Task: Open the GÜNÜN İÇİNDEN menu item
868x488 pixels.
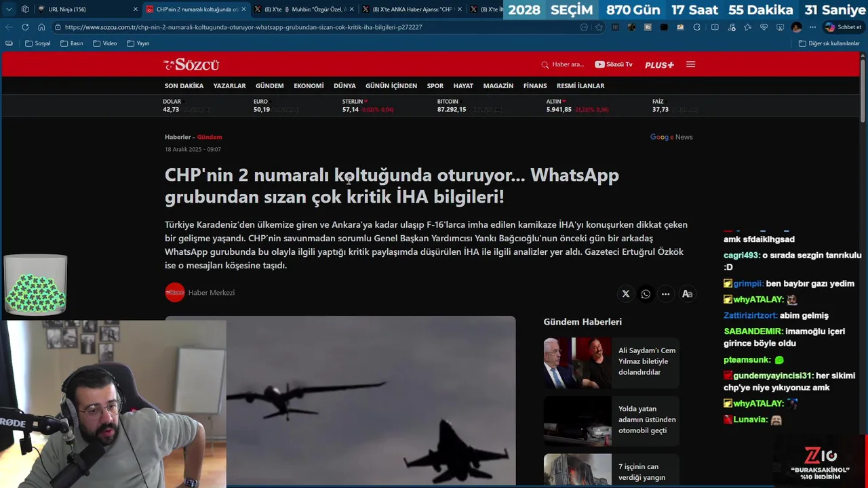Action: pos(391,86)
